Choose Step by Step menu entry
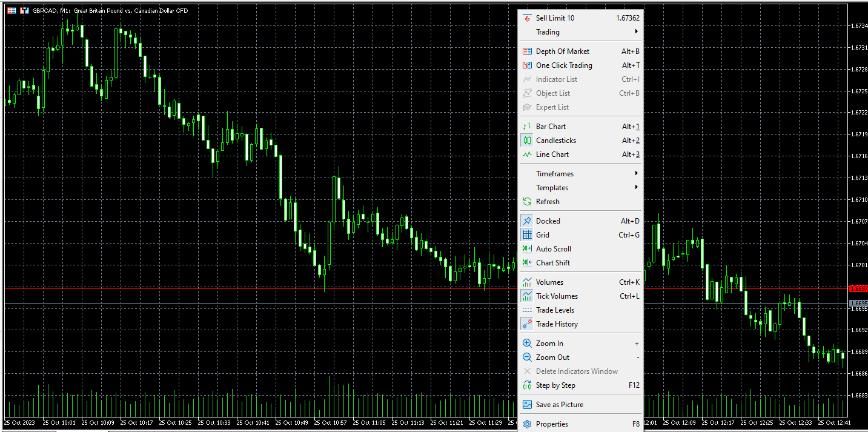 [555, 385]
